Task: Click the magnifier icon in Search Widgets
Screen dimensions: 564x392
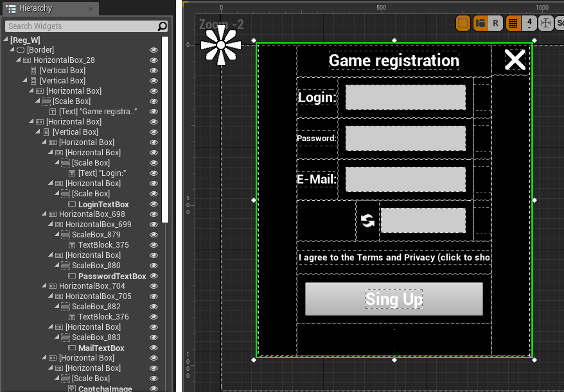Action: (163, 26)
